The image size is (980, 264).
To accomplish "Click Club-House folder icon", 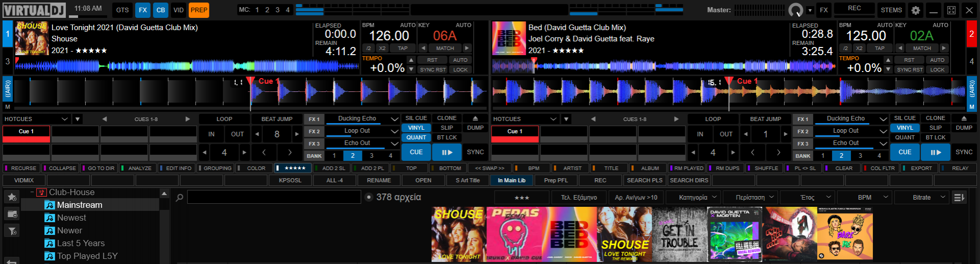I will [42, 193].
